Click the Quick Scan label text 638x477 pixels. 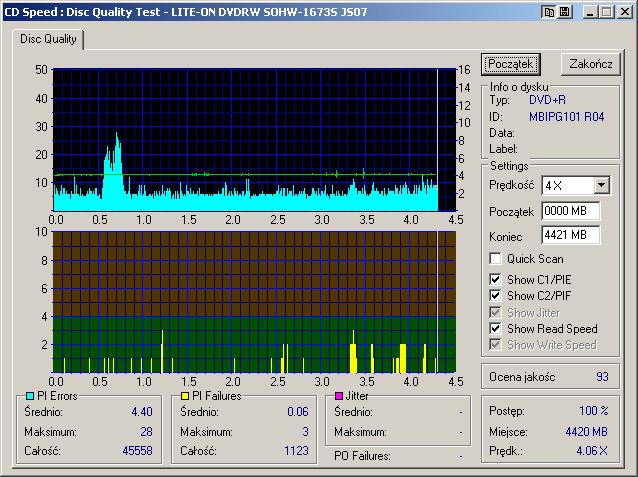(535, 259)
